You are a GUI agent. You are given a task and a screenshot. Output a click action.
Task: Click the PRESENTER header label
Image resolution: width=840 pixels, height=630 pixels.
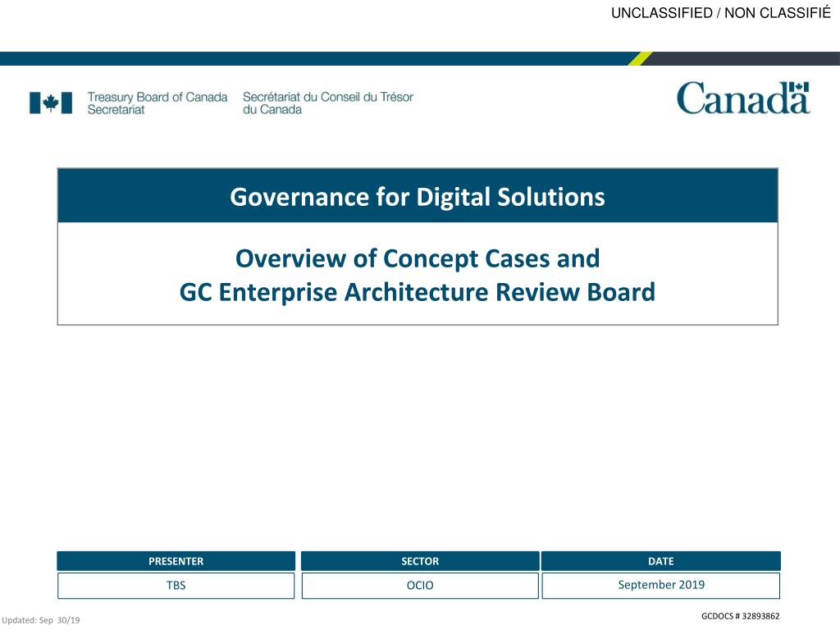coord(176,561)
